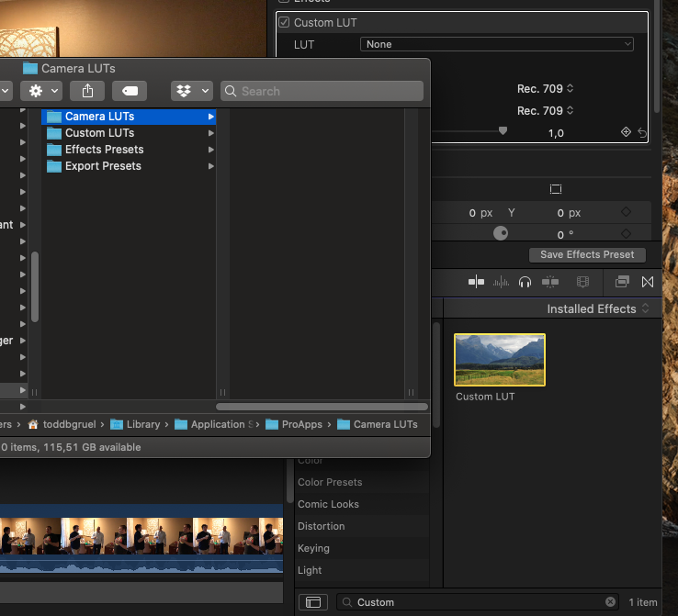Screen dimensions: 678x616
Task: Click the Finder Search field
Action: (x=322, y=91)
